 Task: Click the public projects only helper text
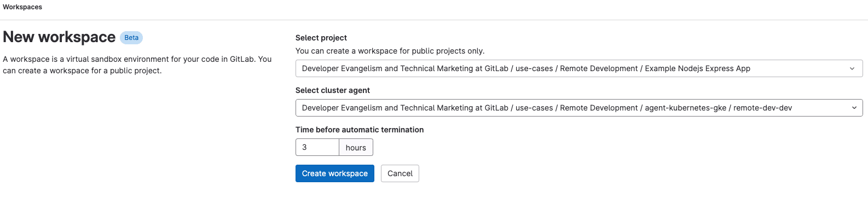click(x=390, y=51)
